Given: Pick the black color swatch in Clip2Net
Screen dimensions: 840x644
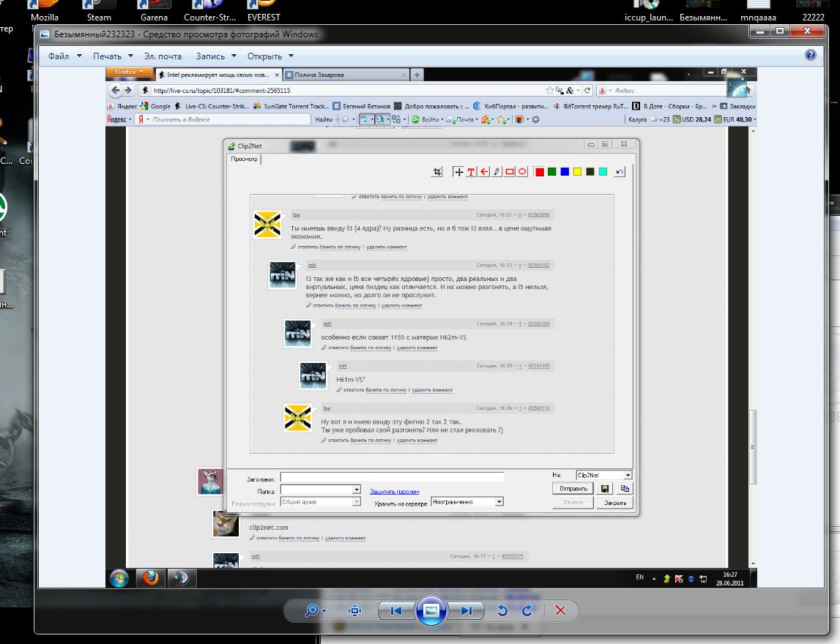Looking at the screenshot, I should click(590, 172).
